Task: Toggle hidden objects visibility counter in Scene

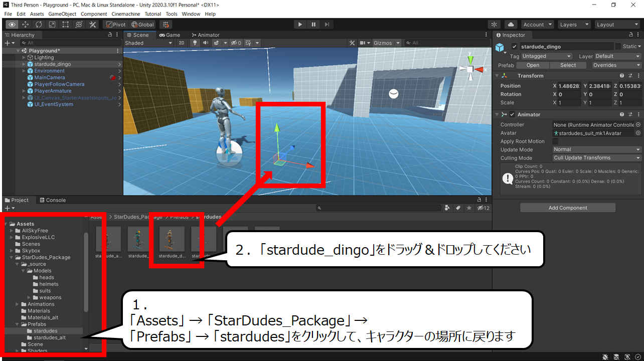Action: (x=236, y=43)
